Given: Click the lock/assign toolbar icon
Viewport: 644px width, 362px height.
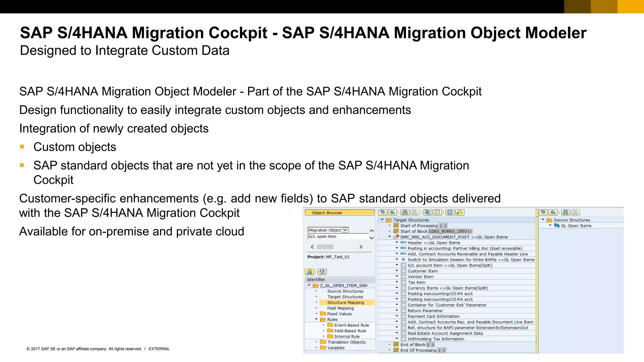Looking at the screenshot, I should [x=460, y=212].
